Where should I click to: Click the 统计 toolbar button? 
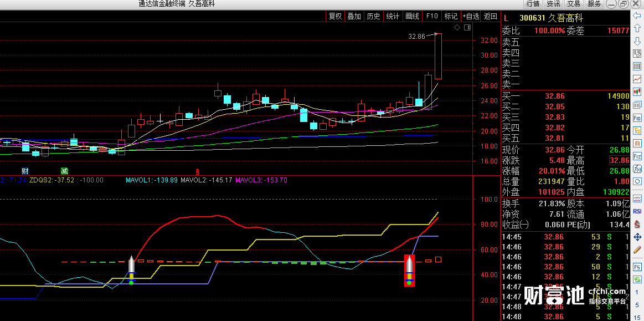[393, 16]
